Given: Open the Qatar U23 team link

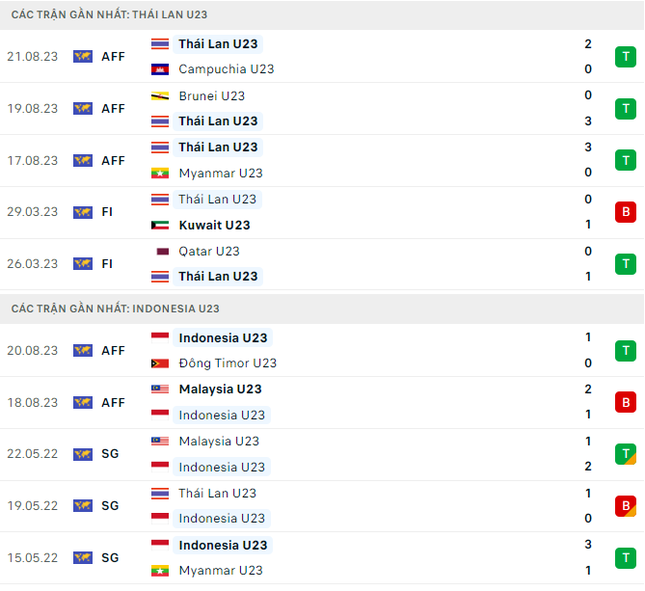Looking at the screenshot, I should [x=209, y=251].
